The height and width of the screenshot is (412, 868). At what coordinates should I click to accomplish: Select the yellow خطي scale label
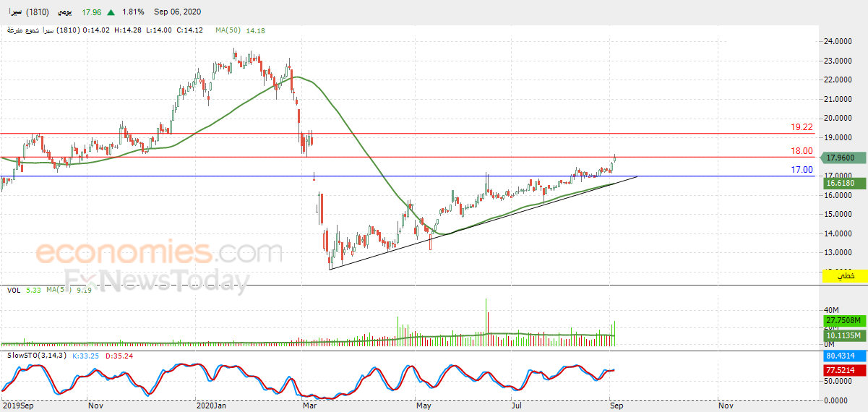844,276
